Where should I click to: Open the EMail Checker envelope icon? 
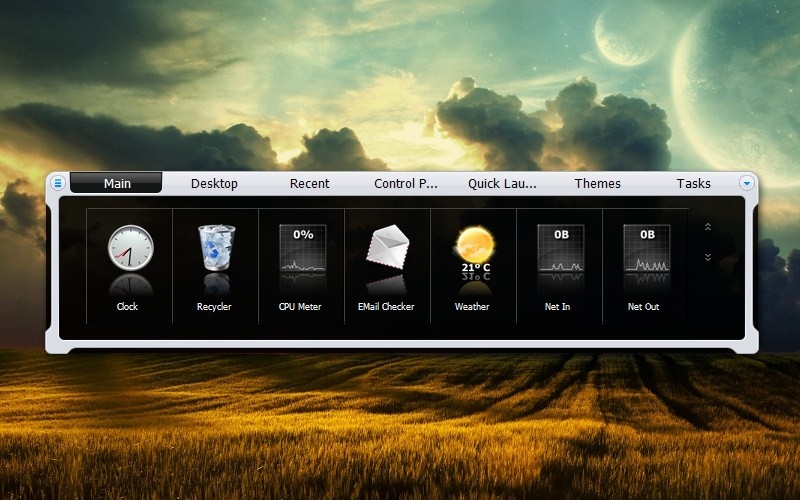(388, 246)
